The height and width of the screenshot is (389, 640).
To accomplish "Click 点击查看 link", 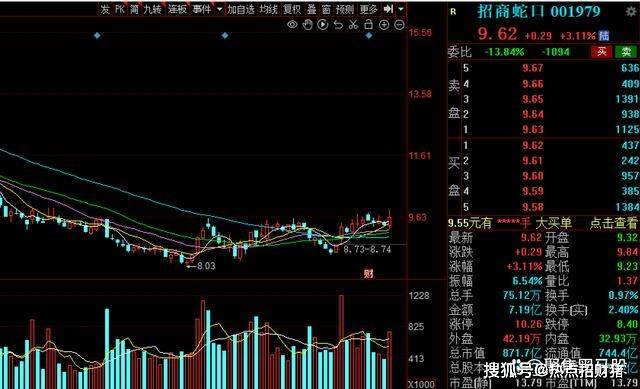I will 613,223.
